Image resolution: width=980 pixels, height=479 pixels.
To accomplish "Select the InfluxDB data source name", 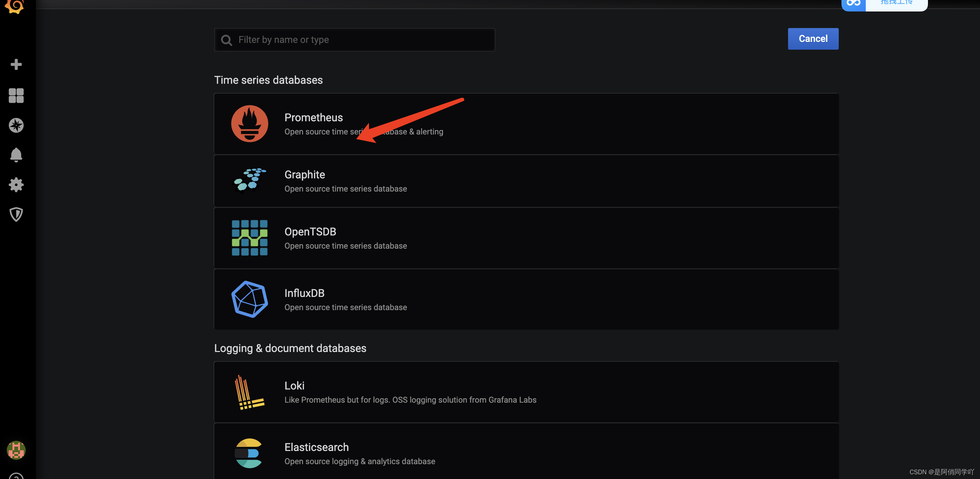I will [x=304, y=293].
